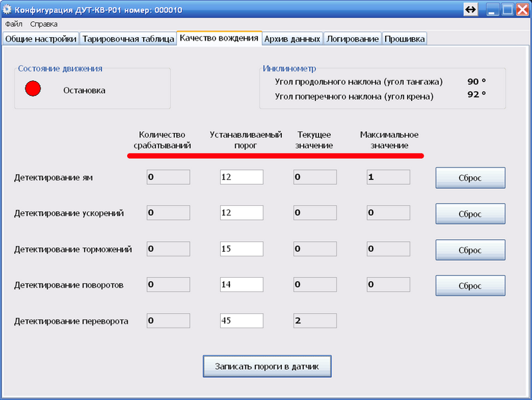Click the Угол продольного наклона label

358,82
